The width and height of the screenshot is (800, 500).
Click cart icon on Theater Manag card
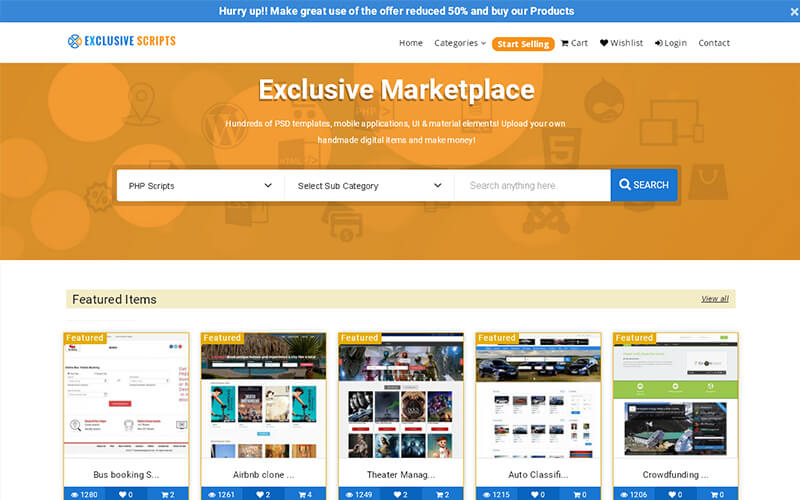pyautogui.click(x=439, y=494)
